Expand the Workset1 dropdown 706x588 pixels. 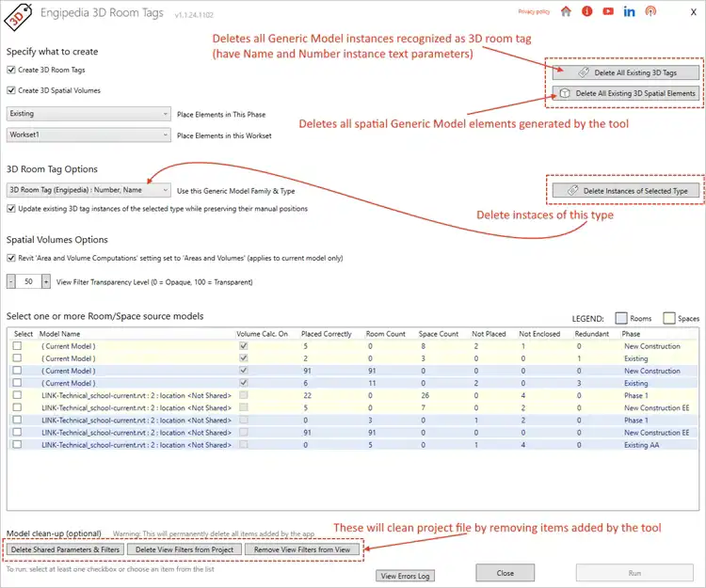tap(88, 135)
